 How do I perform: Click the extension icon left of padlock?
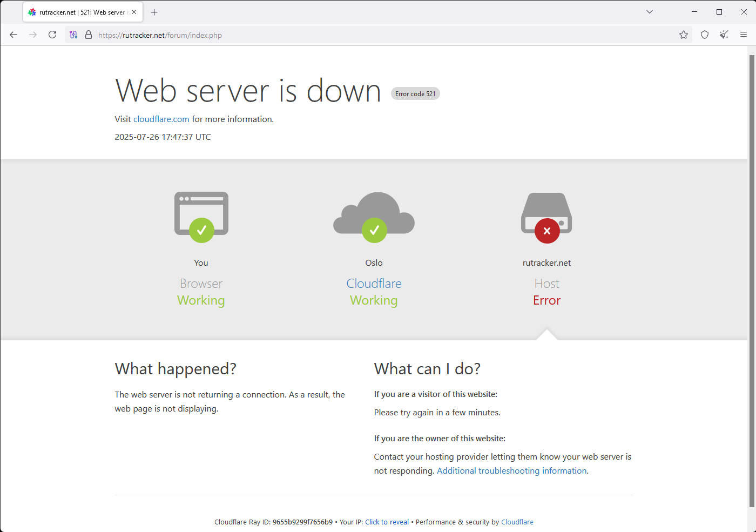(x=73, y=35)
